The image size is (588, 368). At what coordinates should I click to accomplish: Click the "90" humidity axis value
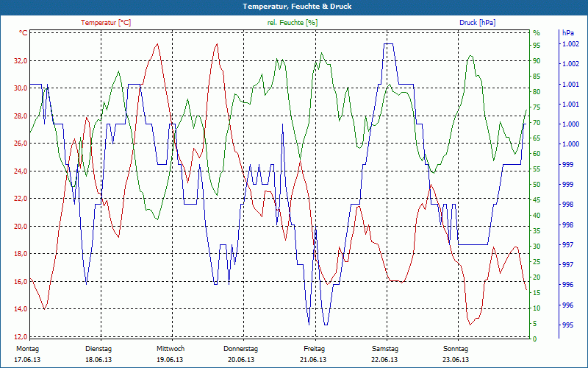click(537, 61)
